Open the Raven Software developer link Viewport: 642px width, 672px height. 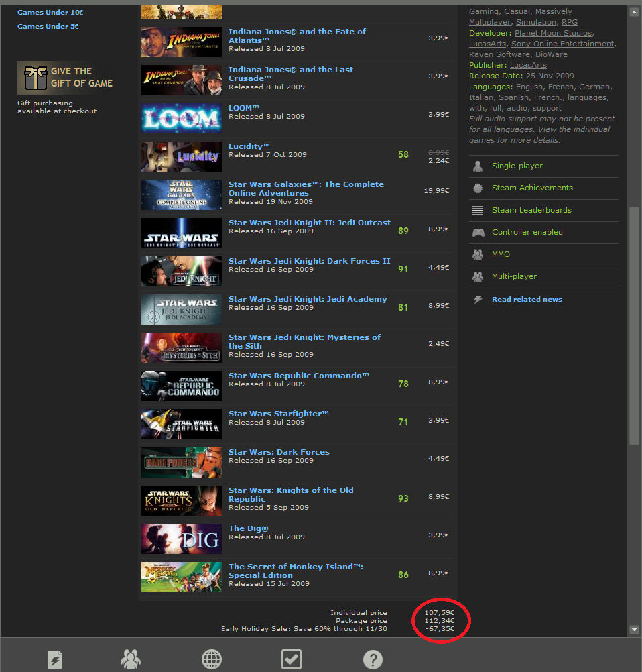point(499,54)
